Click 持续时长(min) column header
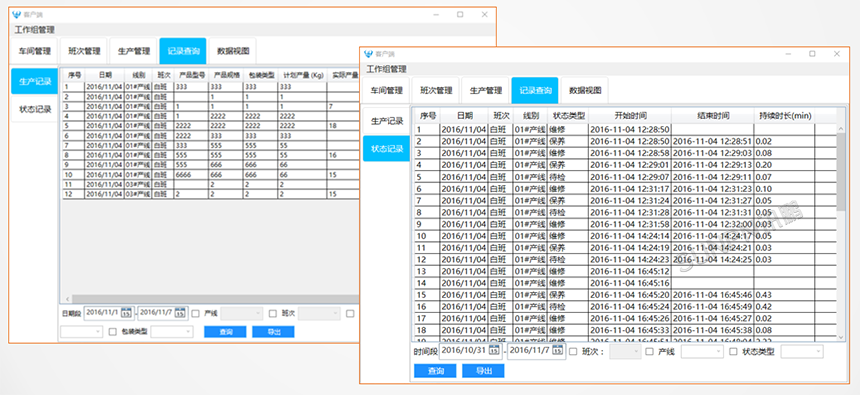 (784, 116)
